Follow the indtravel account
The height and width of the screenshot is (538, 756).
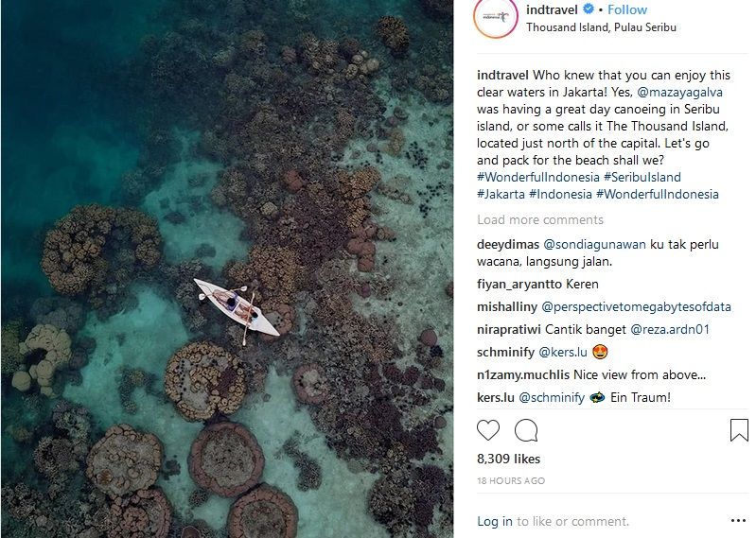coord(627,9)
